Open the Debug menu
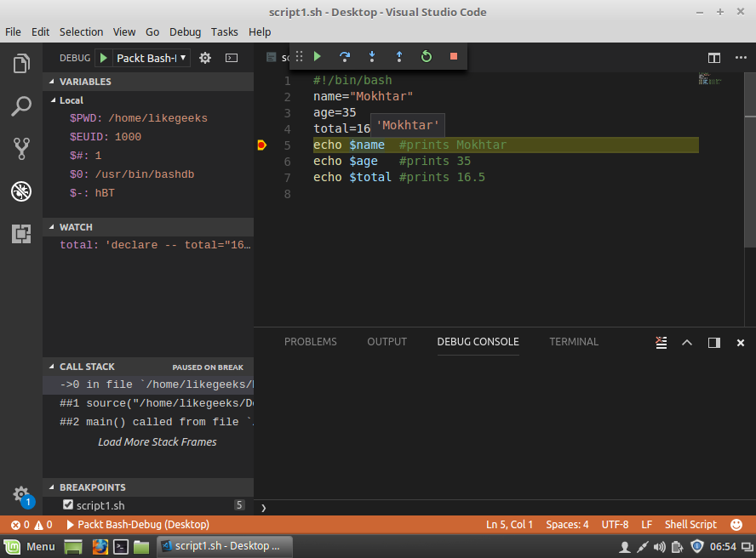The image size is (756, 558). tap(185, 31)
